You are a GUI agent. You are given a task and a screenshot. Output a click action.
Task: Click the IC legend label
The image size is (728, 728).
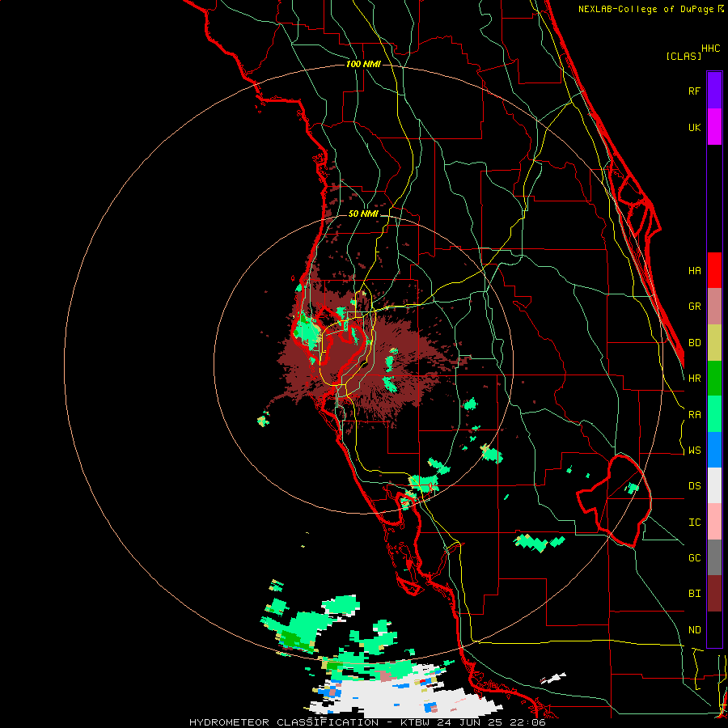pyautogui.click(x=694, y=523)
